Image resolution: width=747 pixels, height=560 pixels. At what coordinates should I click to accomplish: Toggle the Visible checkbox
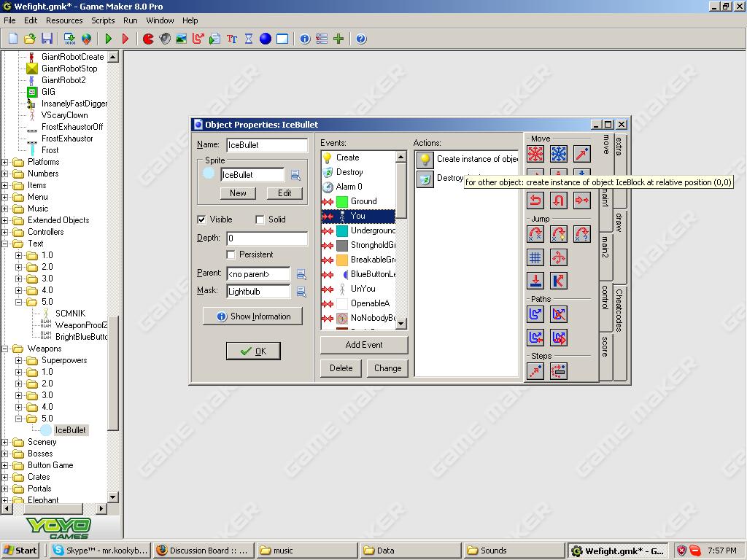coord(201,219)
